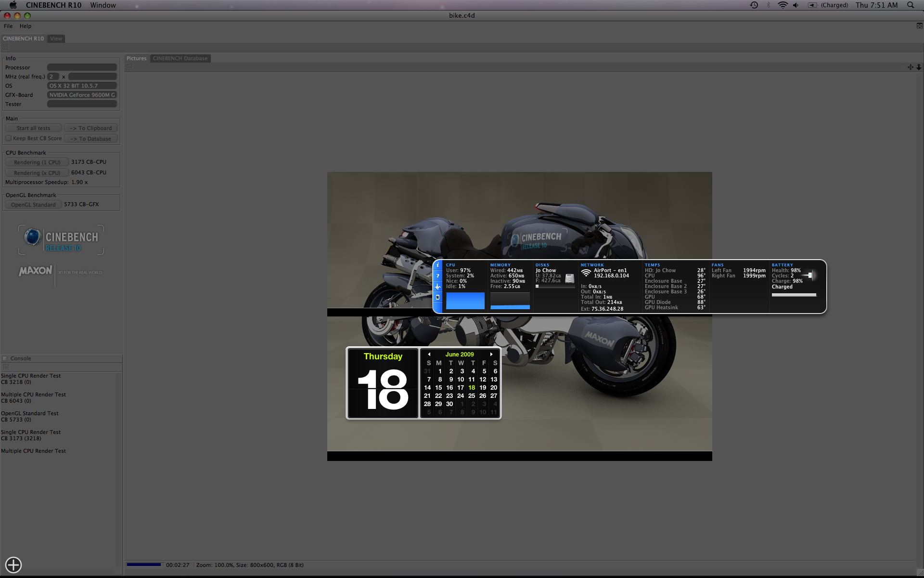Open Spotlight search magnifier in the menu bar
The image size is (924, 578).
pyautogui.click(x=910, y=5)
